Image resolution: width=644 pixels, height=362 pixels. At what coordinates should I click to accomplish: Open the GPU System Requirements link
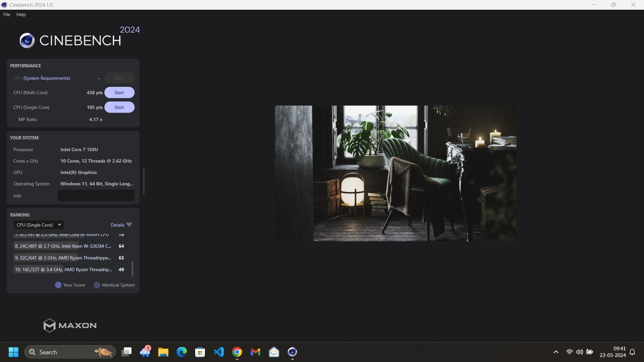[x=47, y=78]
